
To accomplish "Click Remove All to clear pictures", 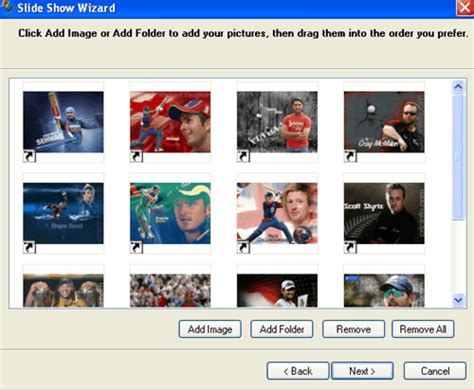I will pyautogui.click(x=423, y=329).
